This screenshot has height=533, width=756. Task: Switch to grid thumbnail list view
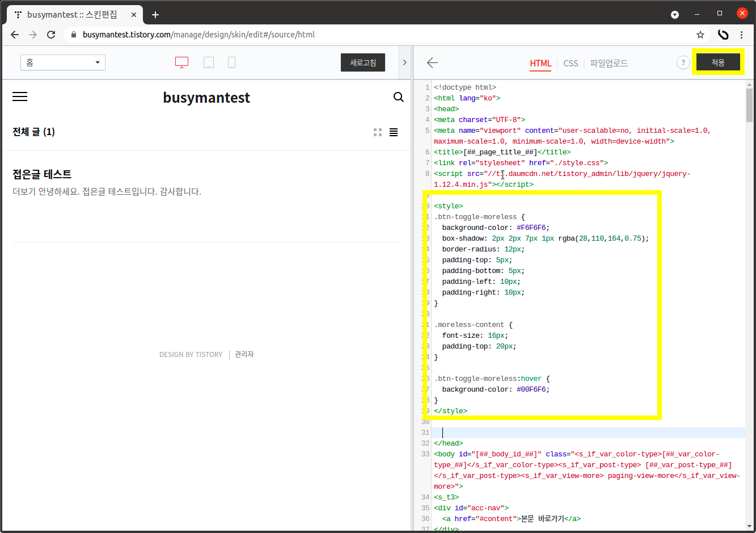pos(378,132)
